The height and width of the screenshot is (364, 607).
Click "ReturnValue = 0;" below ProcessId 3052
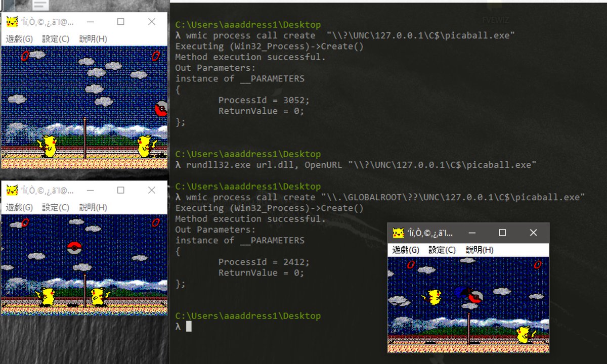pos(261,111)
